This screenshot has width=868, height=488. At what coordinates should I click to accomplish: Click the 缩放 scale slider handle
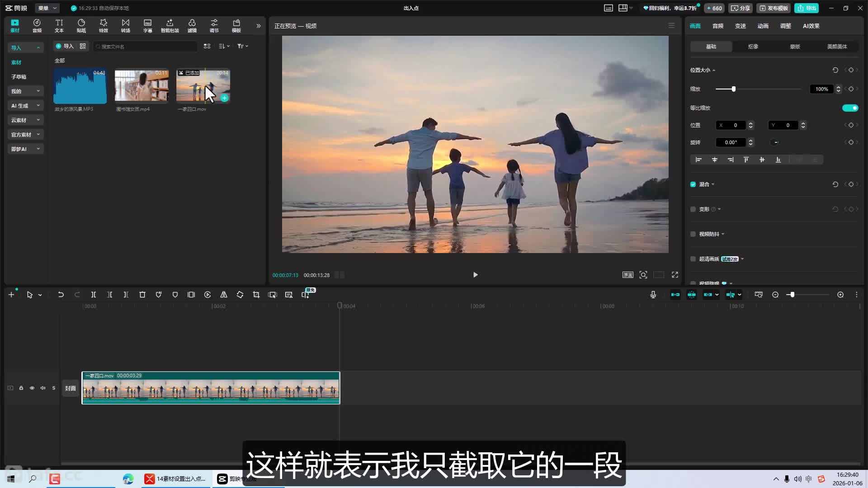click(x=734, y=89)
